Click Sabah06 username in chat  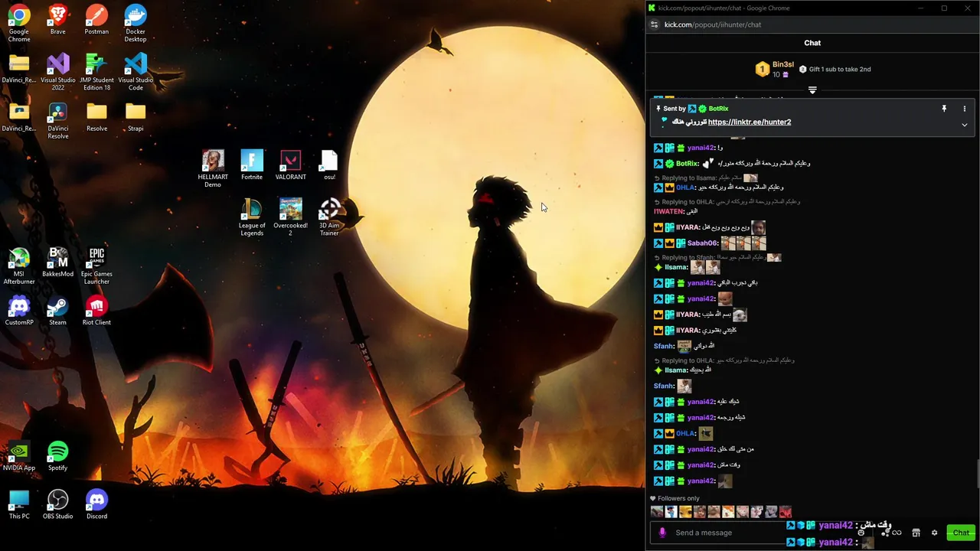click(702, 243)
